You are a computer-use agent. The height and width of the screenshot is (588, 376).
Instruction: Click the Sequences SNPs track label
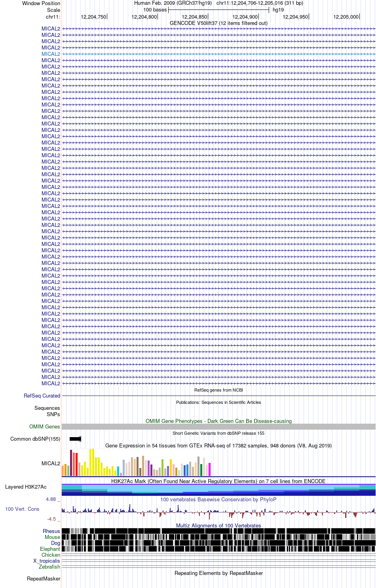tap(47, 411)
